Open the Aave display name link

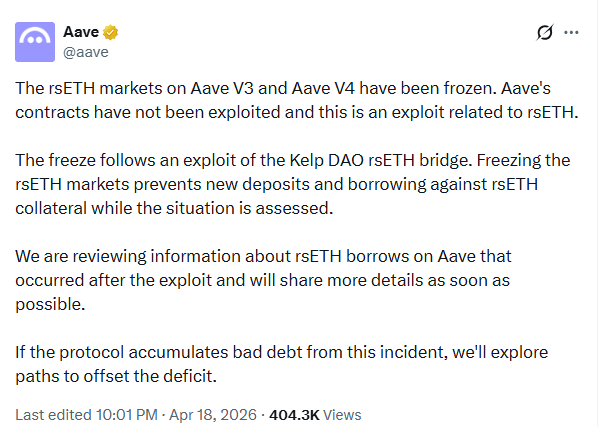pos(81,32)
